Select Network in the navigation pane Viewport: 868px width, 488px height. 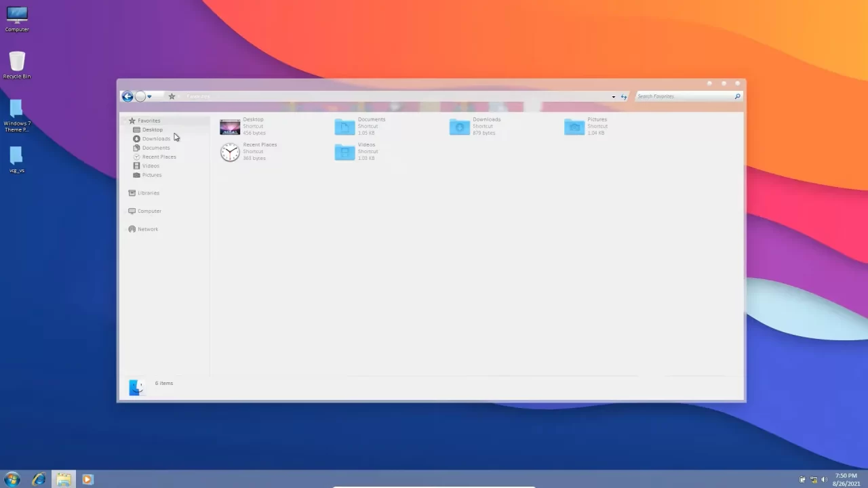click(x=148, y=229)
